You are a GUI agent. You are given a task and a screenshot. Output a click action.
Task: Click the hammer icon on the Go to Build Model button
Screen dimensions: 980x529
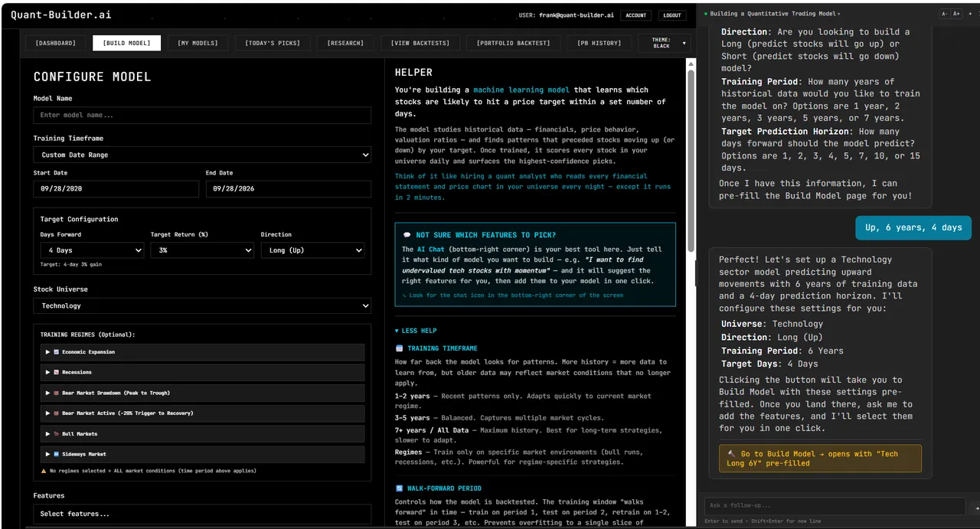730,454
